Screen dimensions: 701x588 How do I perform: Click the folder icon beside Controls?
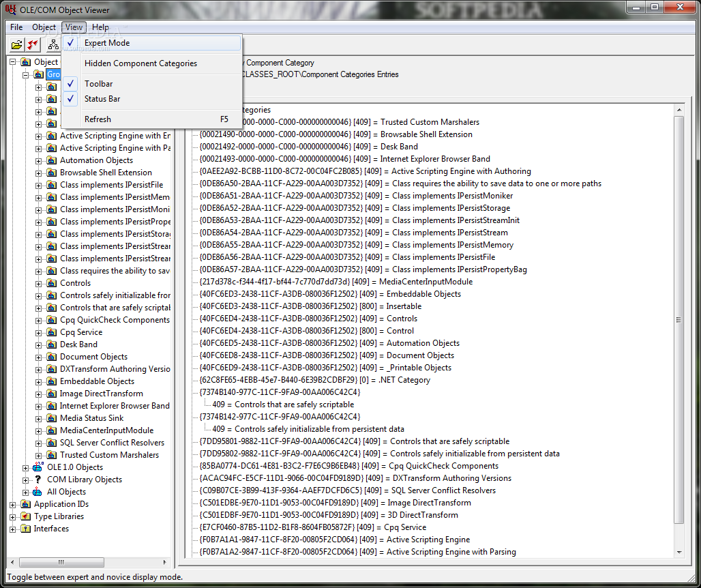coord(52,283)
